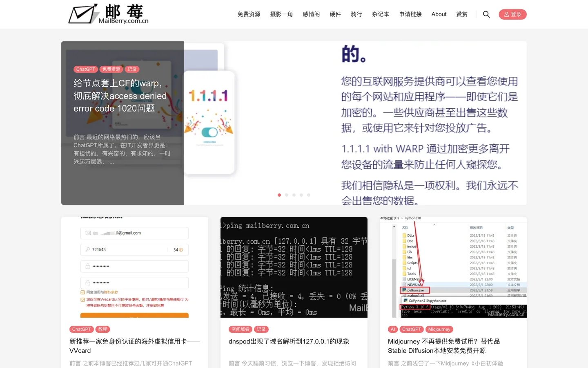This screenshot has width=588, height=368.
Task: Click the red 登录 login button
Action: coord(512,14)
